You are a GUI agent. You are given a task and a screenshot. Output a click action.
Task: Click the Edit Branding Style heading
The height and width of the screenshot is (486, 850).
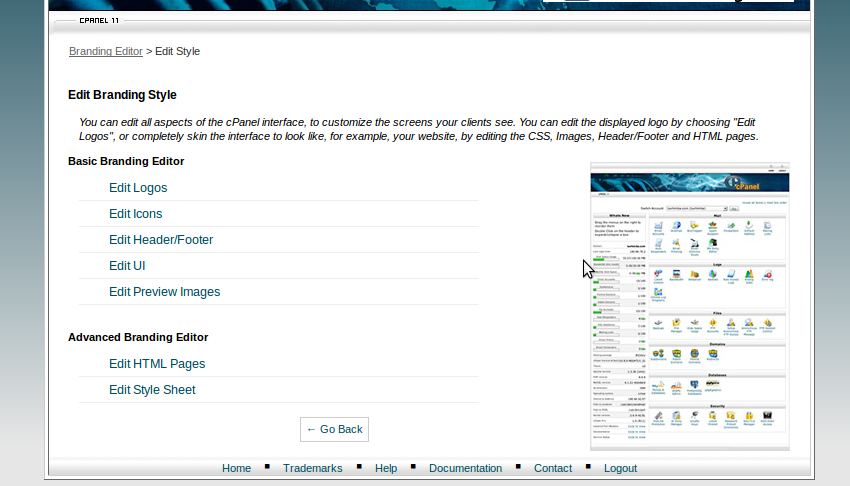(122, 95)
